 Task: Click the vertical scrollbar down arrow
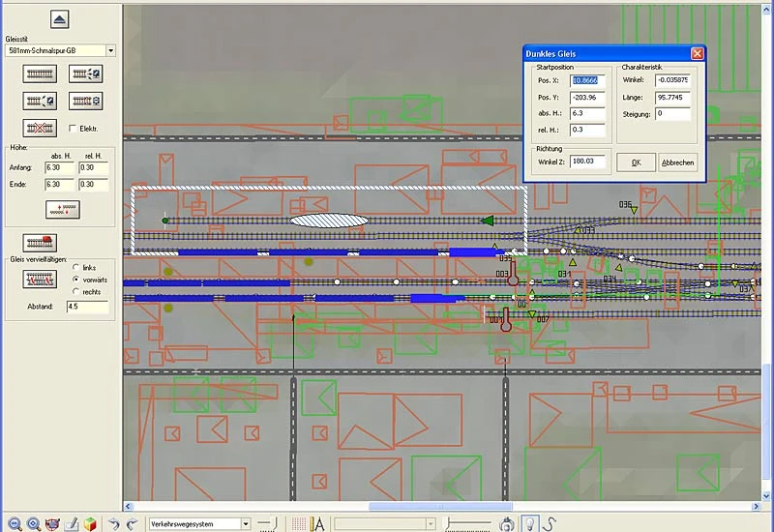tap(766, 496)
